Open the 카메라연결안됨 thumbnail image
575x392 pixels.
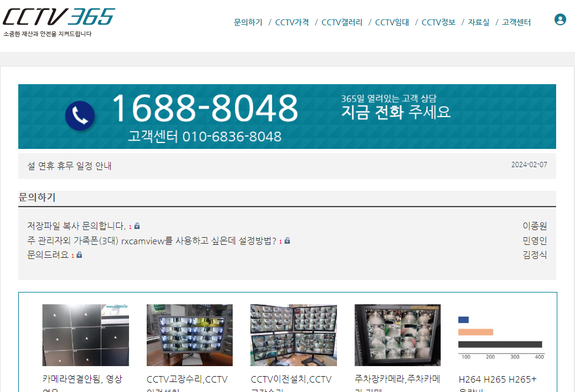tap(85, 335)
